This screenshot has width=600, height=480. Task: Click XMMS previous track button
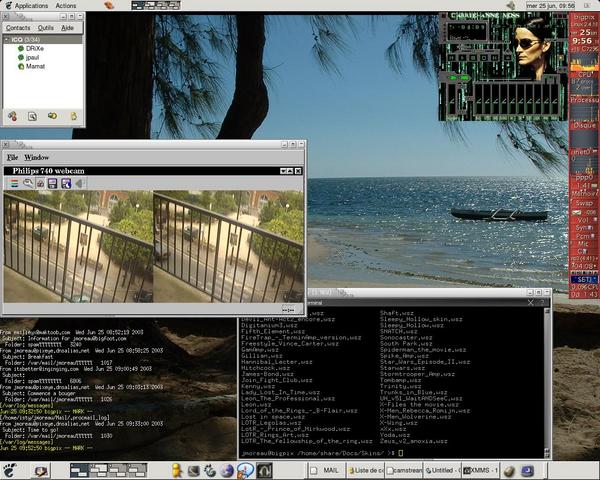[x=452, y=58]
